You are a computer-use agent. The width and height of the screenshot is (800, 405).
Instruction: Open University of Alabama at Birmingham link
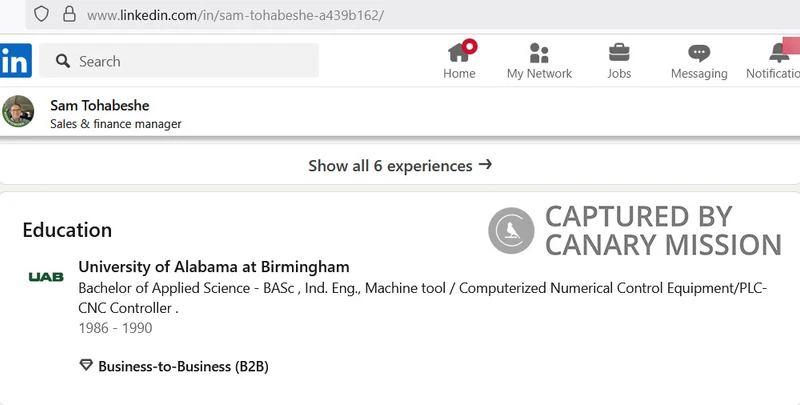click(x=214, y=267)
